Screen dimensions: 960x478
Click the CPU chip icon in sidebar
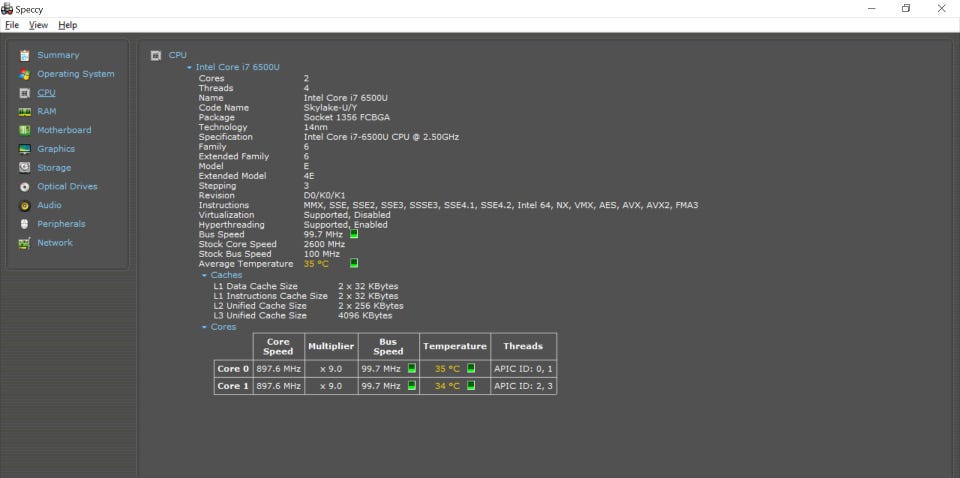pos(24,93)
